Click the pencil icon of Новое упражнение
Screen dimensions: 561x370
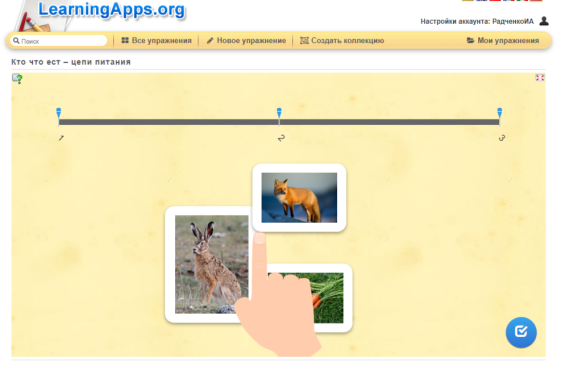[210, 41]
